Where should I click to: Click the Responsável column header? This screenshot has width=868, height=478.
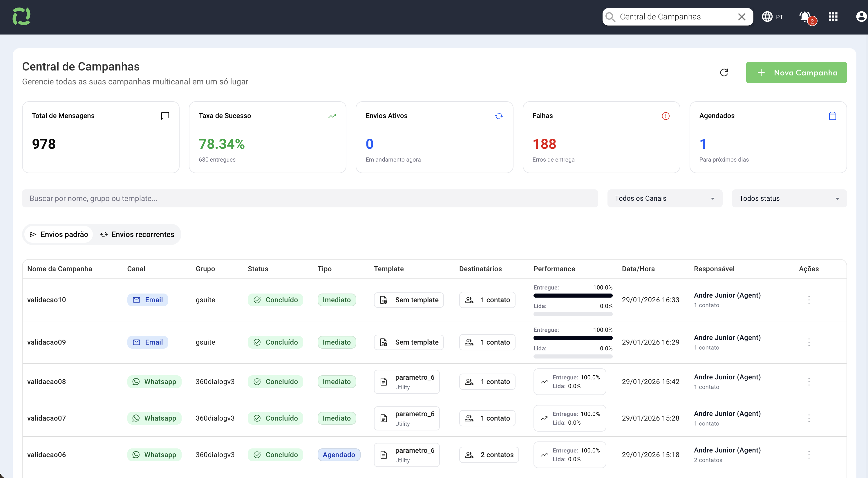pos(714,269)
